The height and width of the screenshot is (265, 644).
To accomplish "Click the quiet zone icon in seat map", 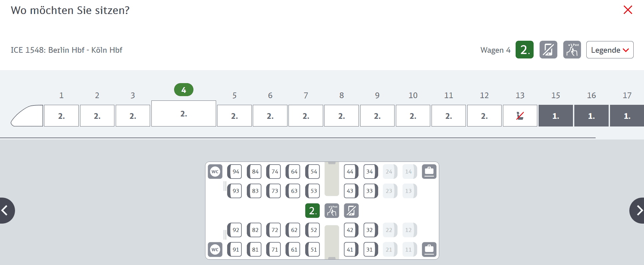I will 332,211.
